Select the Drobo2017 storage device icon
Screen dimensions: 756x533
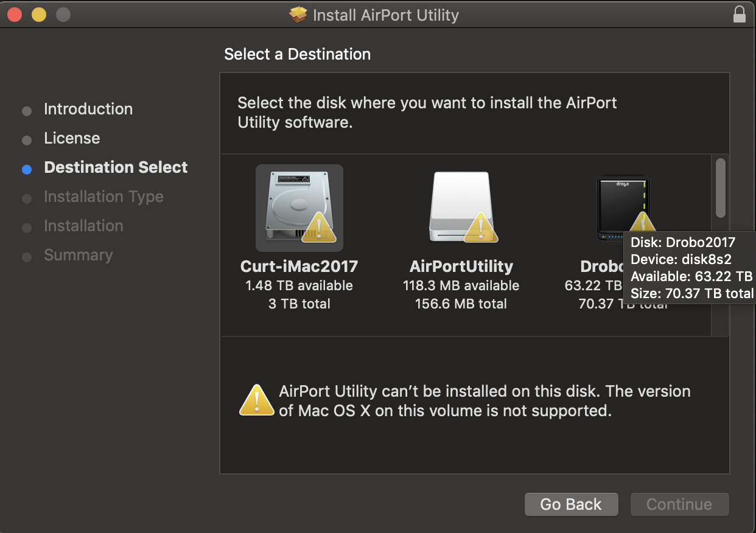point(624,209)
